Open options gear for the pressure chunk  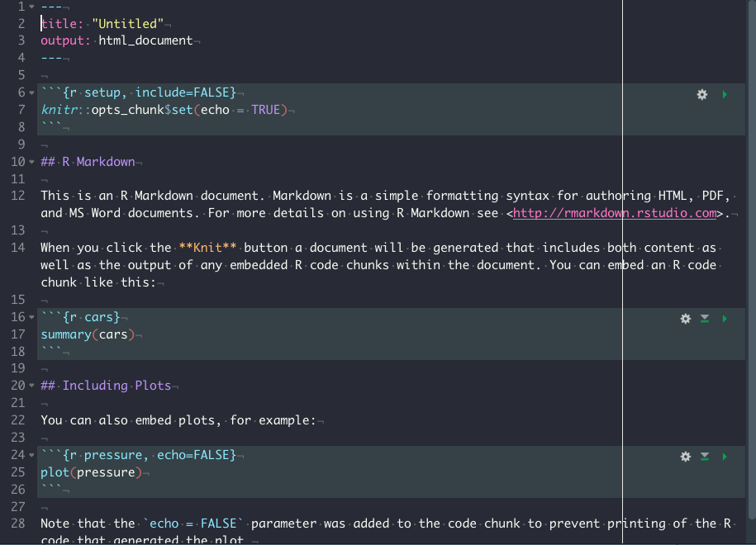(685, 457)
